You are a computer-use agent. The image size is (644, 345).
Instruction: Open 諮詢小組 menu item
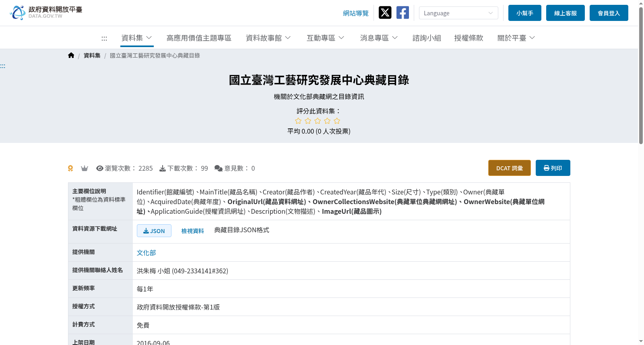pyautogui.click(x=427, y=38)
